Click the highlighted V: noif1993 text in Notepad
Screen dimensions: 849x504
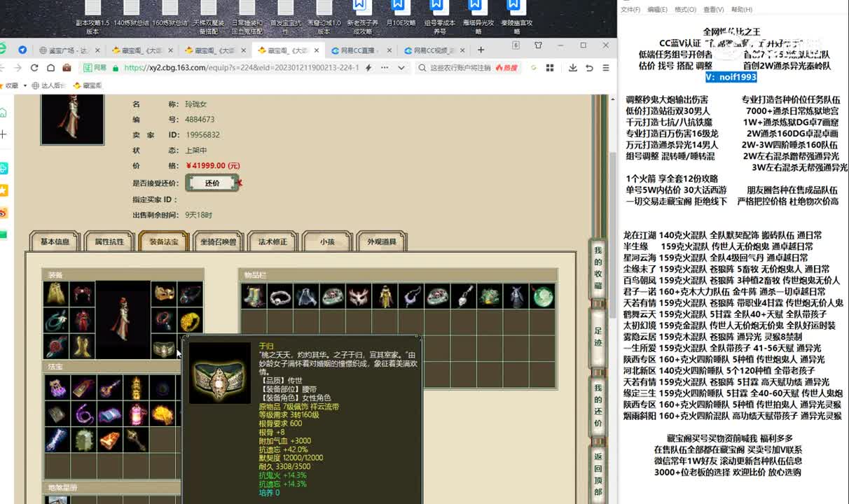[731, 77]
